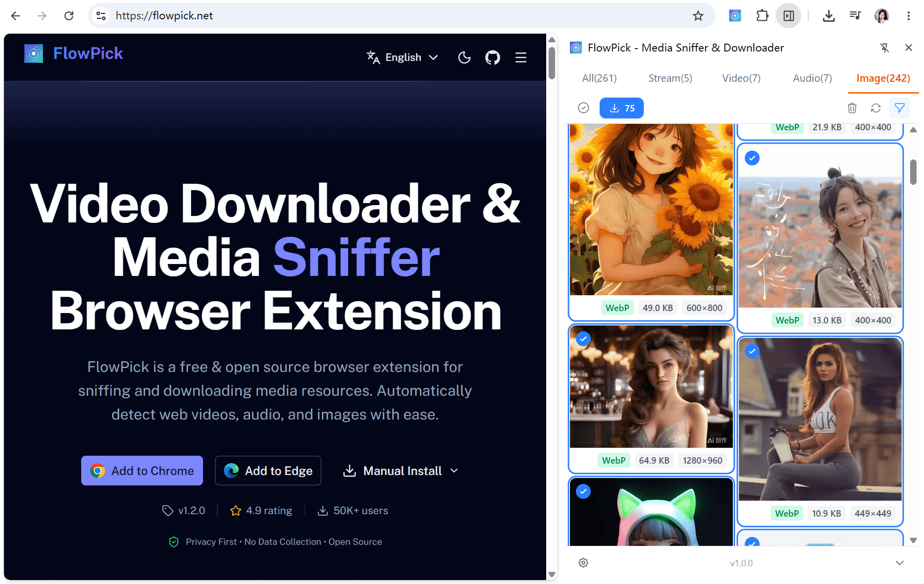924x584 pixels.
Task: Open the English language dropdown
Action: tap(402, 57)
